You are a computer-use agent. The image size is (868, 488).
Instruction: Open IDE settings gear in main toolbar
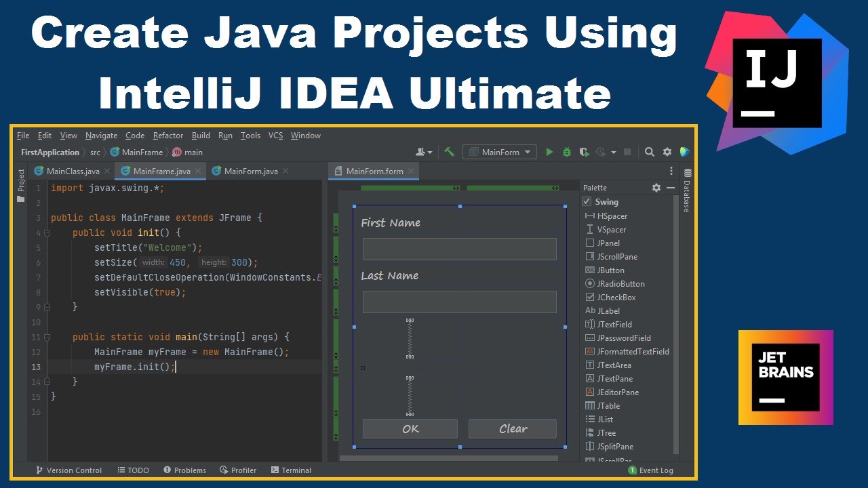point(667,152)
